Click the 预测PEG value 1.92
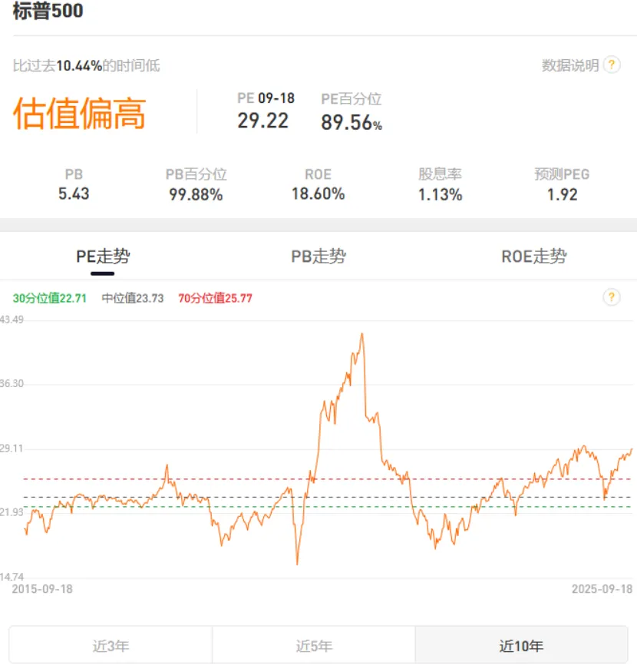Viewport: 637px width, 672px height. click(562, 194)
